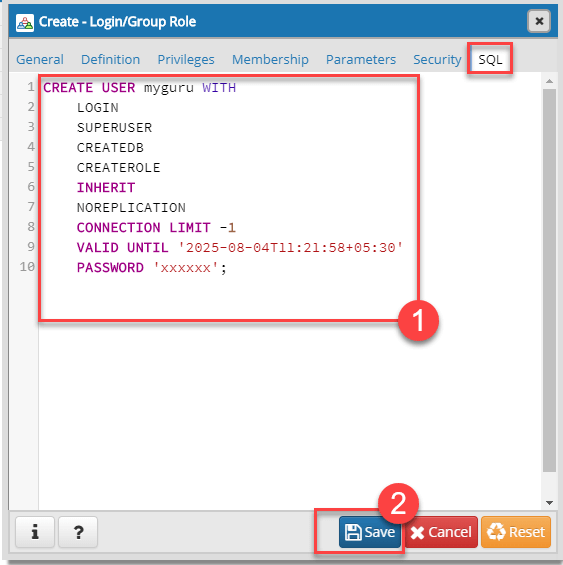Show the Parameters tab

[361, 59]
